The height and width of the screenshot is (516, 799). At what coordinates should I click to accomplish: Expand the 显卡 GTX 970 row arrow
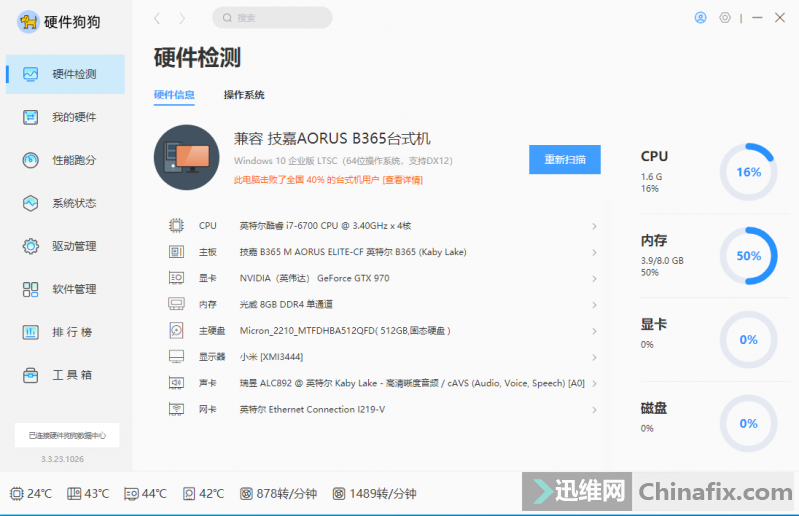pyautogui.click(x=594, y=279)
